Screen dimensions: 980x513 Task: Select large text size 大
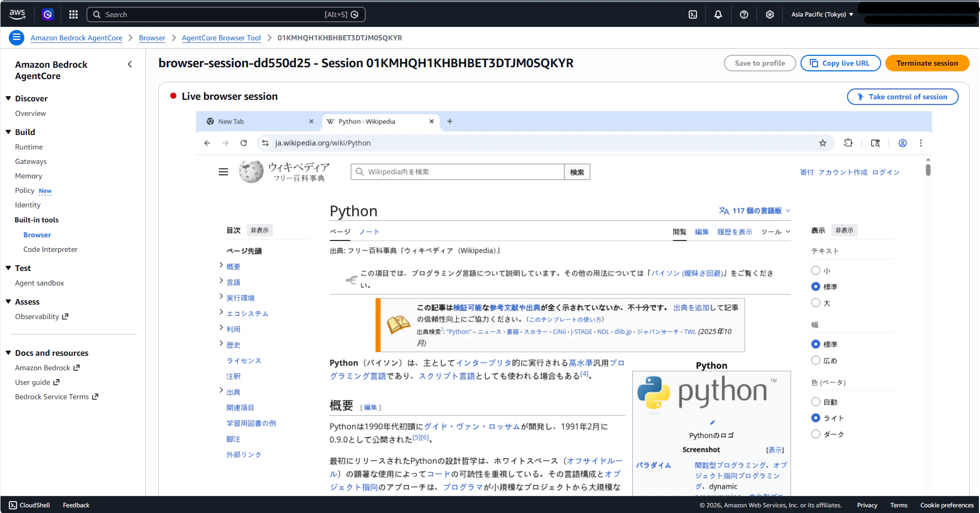click(815, 303)
